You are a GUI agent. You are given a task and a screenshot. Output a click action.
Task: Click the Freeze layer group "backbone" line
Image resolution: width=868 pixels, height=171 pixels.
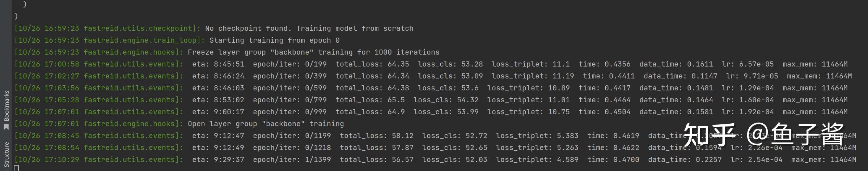pos(227,52)
